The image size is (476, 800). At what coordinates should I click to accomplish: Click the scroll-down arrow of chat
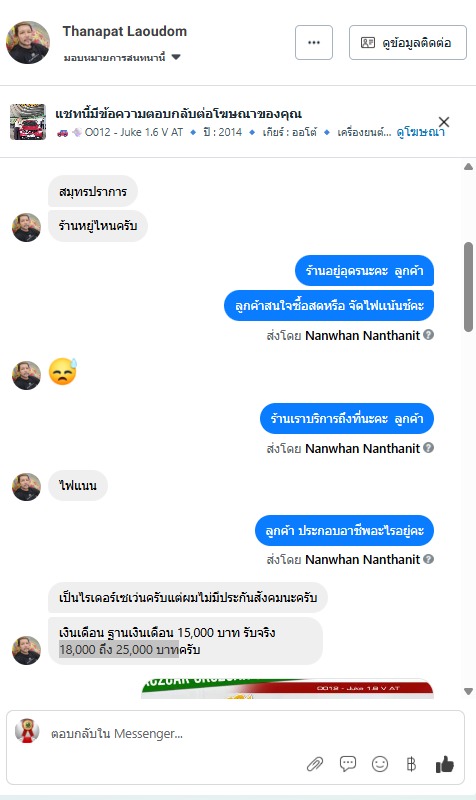[468, 691]
